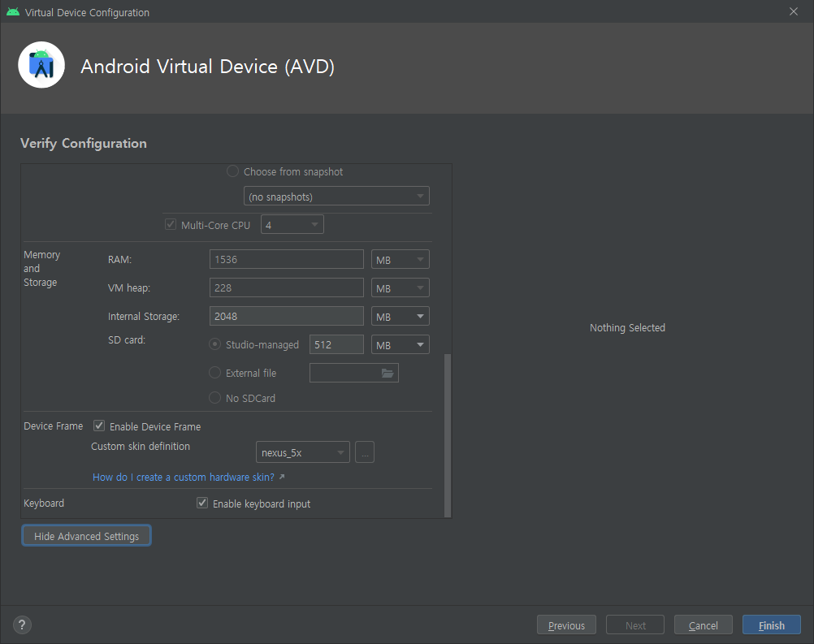
Task: Open the RAM unit MB dropdown
Action: (401, 260)
